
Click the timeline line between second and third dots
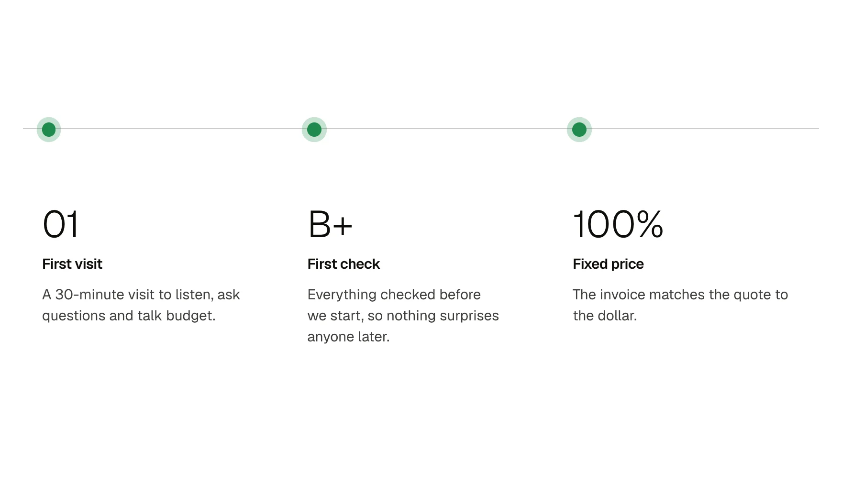[447, 129]
